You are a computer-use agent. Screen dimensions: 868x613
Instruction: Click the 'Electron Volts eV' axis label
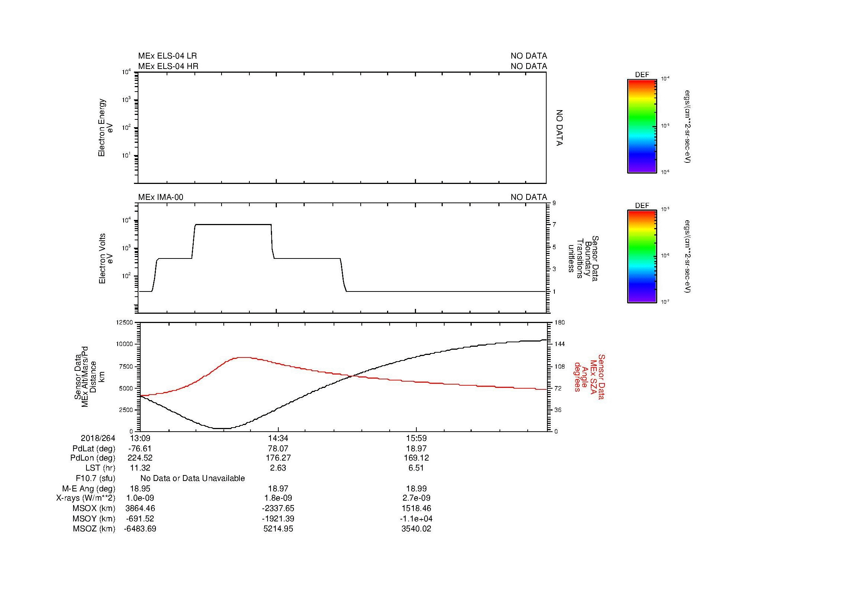pos(106,258)
